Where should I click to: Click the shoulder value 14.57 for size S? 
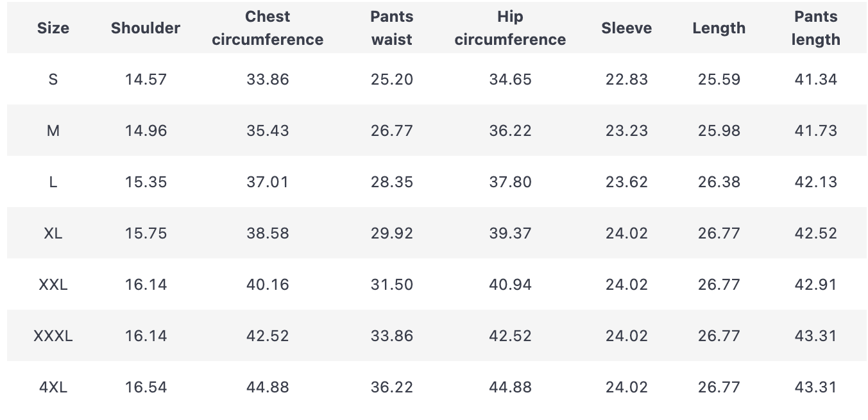(x=146, y=80)
